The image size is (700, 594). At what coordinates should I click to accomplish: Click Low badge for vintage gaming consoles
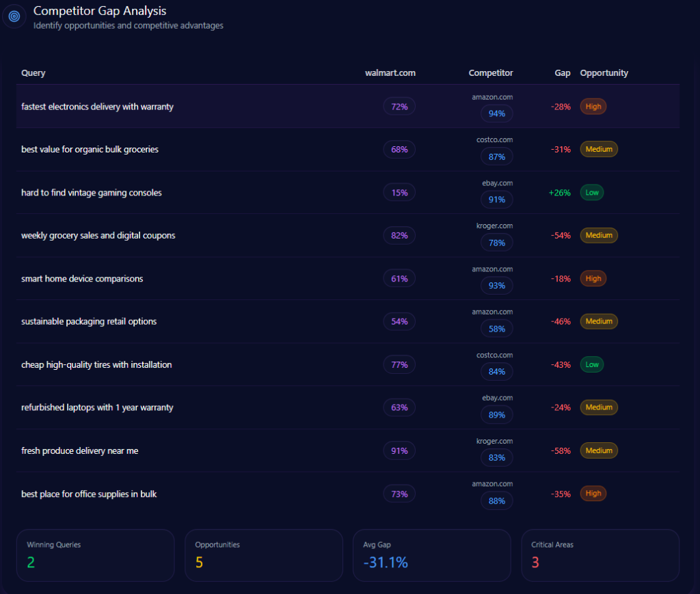[x=591, y=193]
